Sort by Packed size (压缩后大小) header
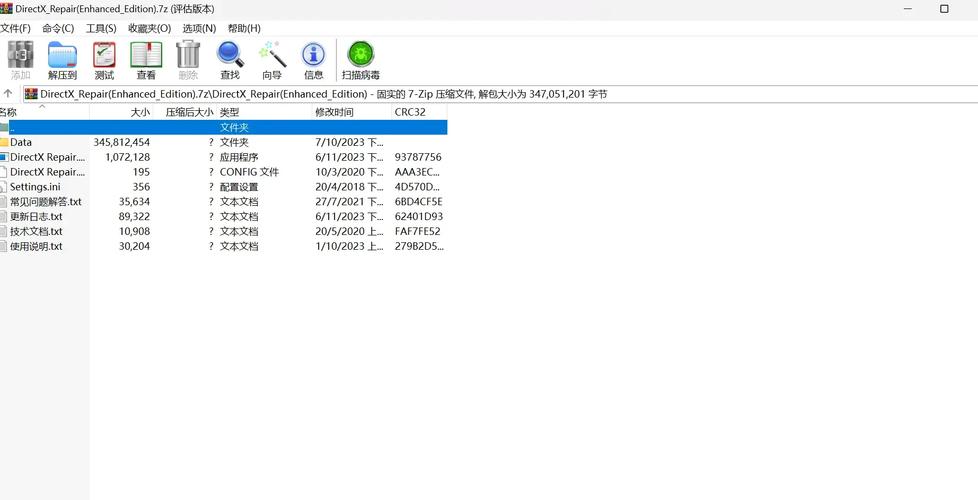978x500 pixels. (x=185, y=112)
